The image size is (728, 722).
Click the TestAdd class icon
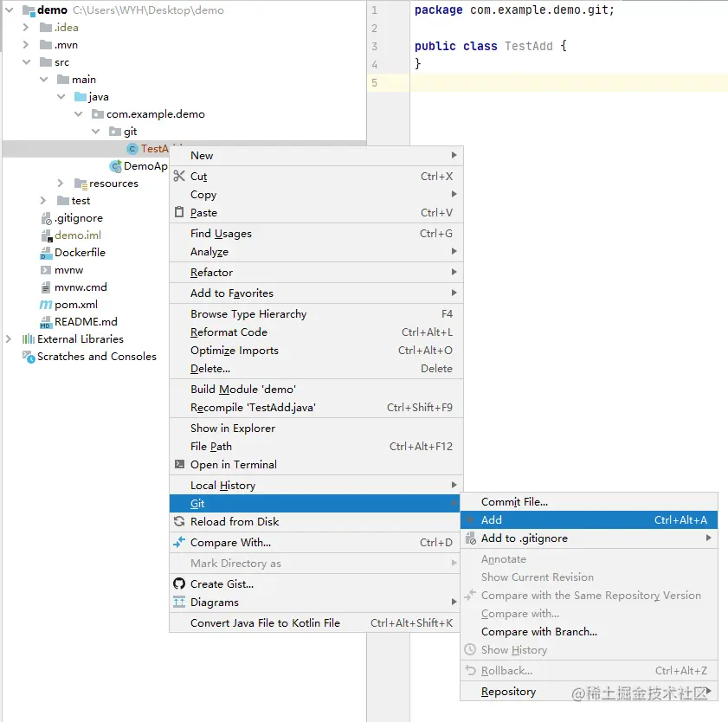coord(132,149)
